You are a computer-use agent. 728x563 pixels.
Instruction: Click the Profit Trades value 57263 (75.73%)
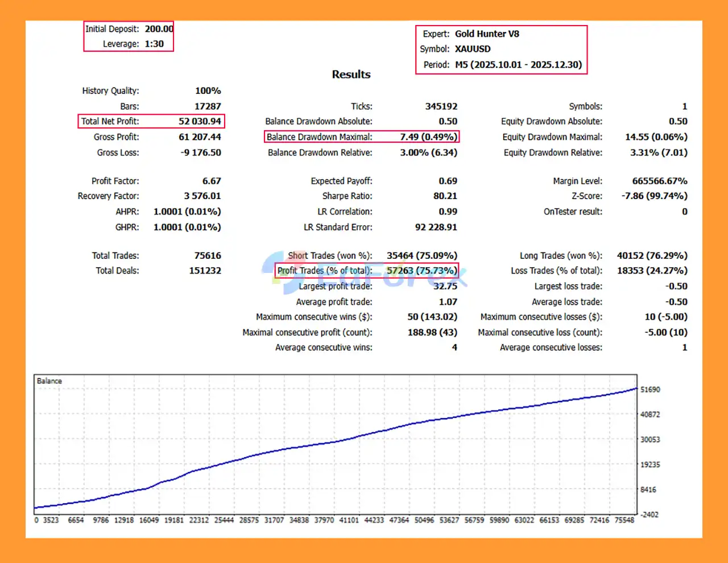(421, 271)
